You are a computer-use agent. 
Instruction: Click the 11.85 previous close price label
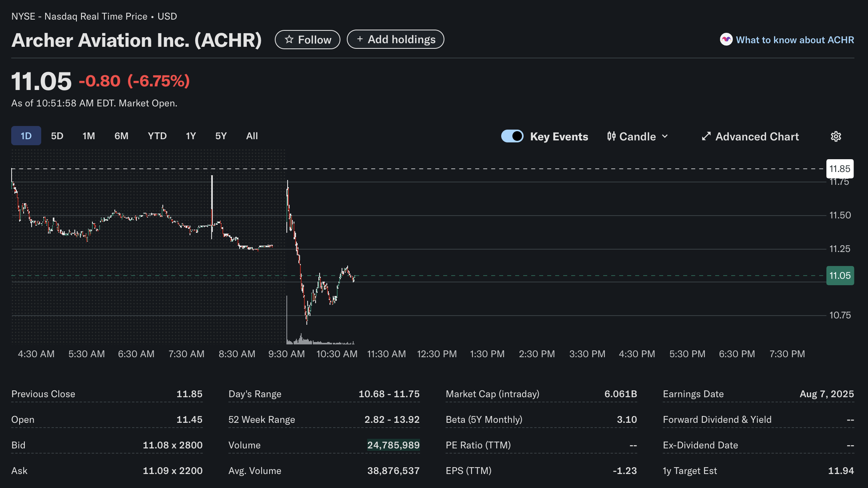[840, 169]
